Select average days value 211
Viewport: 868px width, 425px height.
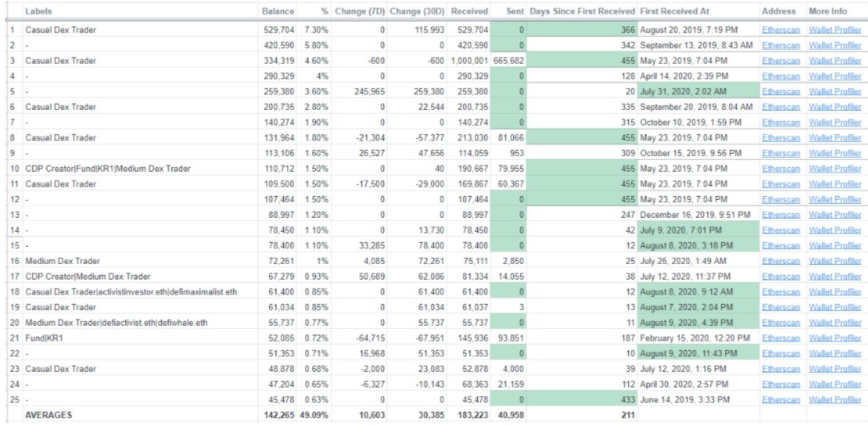[x=627, y=415]
